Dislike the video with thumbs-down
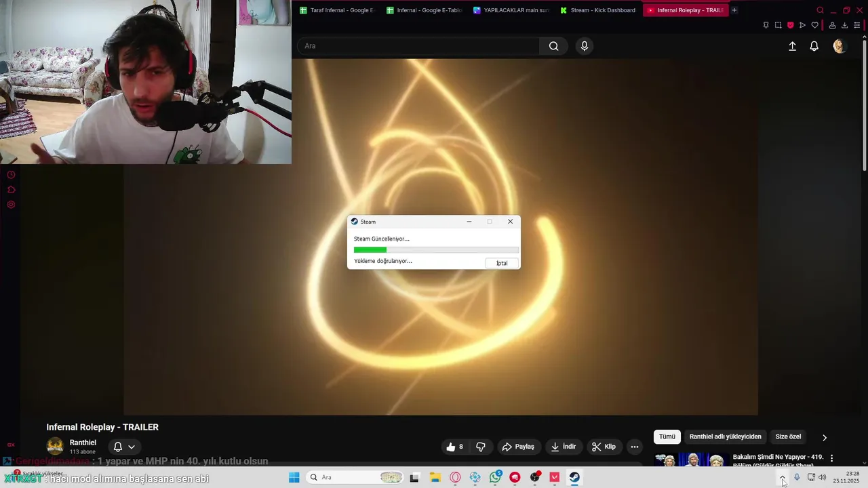 click(481, 447)
